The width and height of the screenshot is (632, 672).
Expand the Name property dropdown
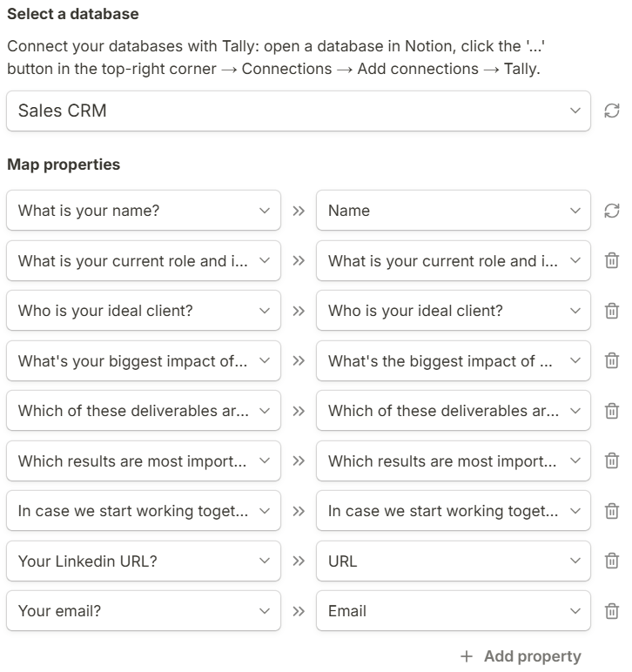pyautogui.click(x=453, y=211)
